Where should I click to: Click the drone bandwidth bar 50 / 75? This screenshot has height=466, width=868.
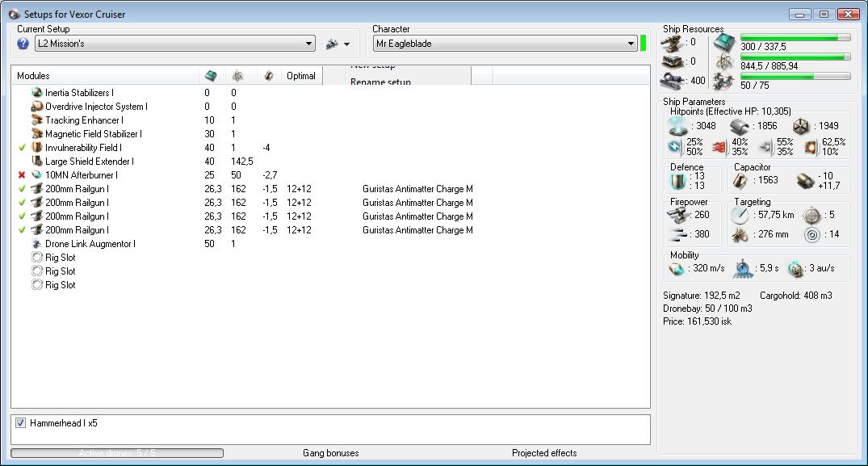click(795, 77)
